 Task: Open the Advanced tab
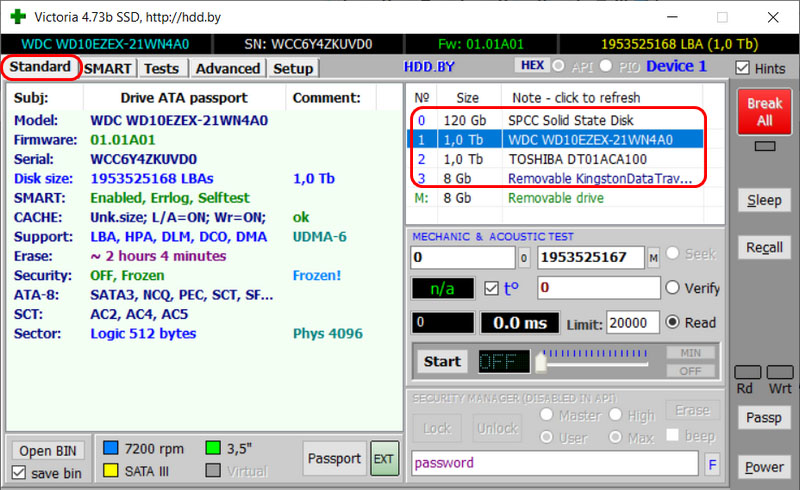click(228, 68)
